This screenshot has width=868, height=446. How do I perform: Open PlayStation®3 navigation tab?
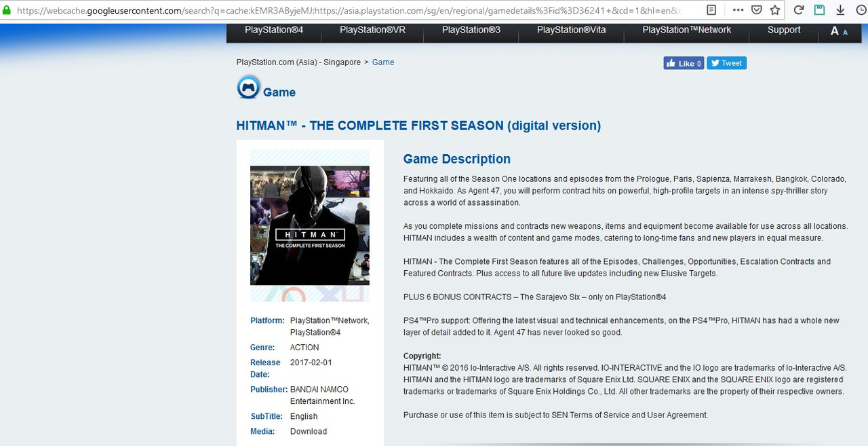471,30
